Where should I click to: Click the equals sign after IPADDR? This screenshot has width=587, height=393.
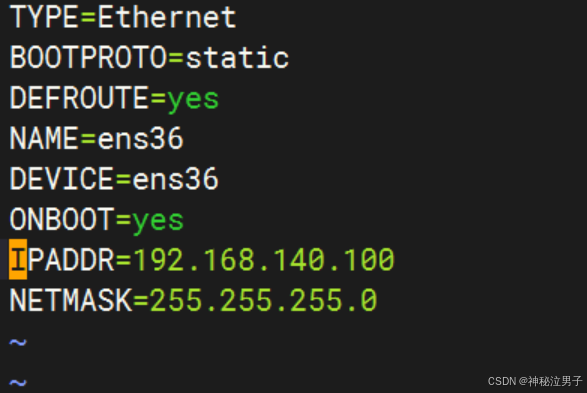(x=123, y=260)
